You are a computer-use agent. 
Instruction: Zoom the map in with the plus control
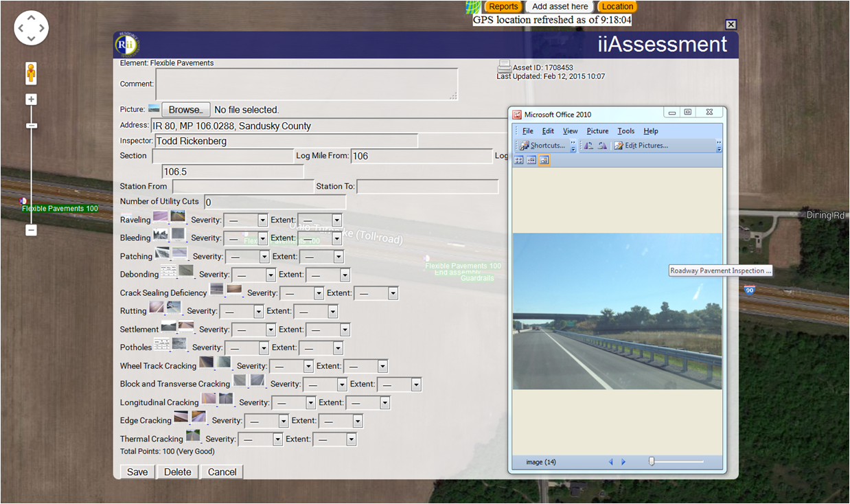click(31, 99)
